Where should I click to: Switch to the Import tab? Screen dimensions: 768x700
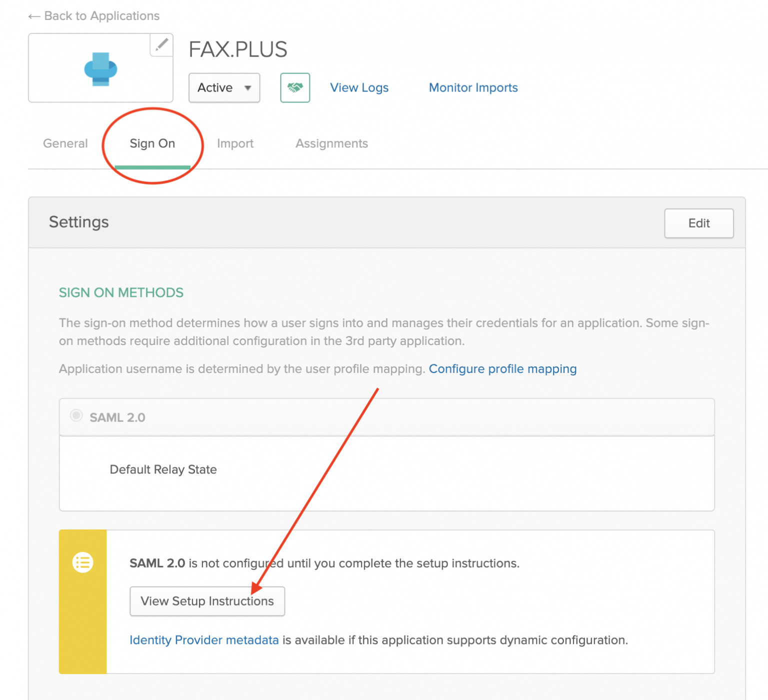[x=235, y=143]
